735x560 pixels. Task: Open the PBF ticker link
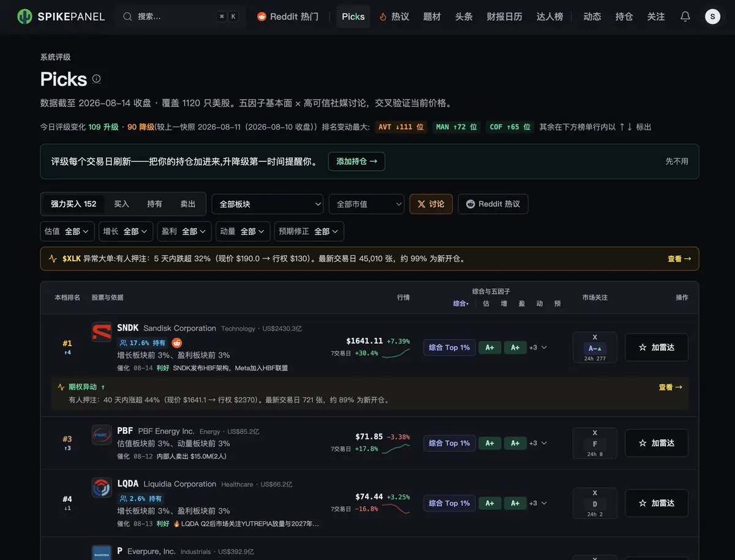coord(126,431)
